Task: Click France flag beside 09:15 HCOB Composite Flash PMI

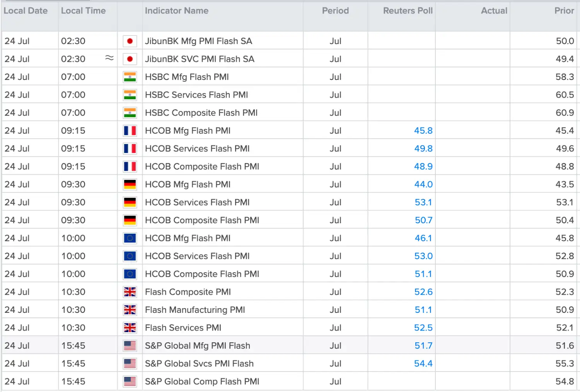Action: tap(130, 166)
